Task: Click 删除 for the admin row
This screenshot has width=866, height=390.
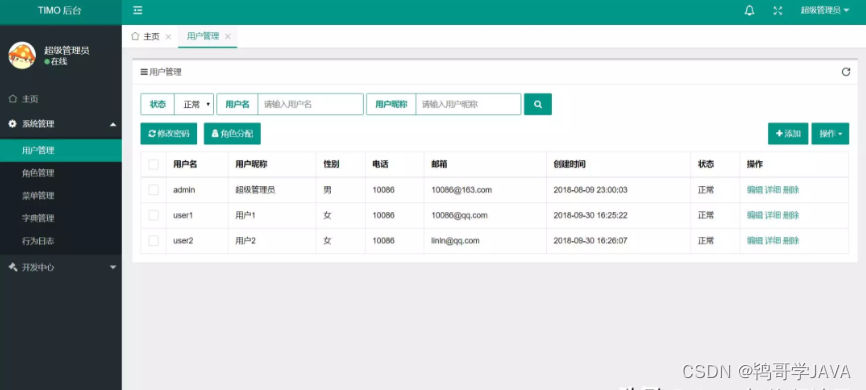Action: tap(791, 189)
